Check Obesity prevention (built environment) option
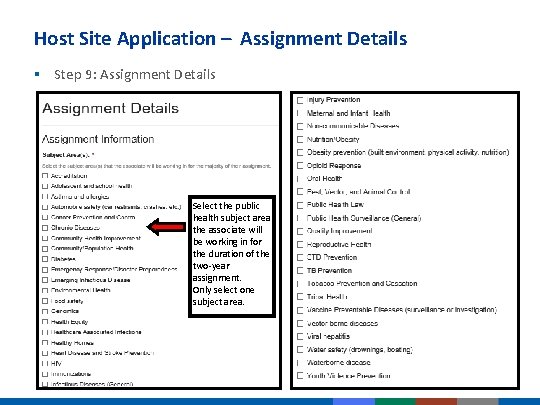The width and height of the screenshot is (540, 405). tap(300, 153)
